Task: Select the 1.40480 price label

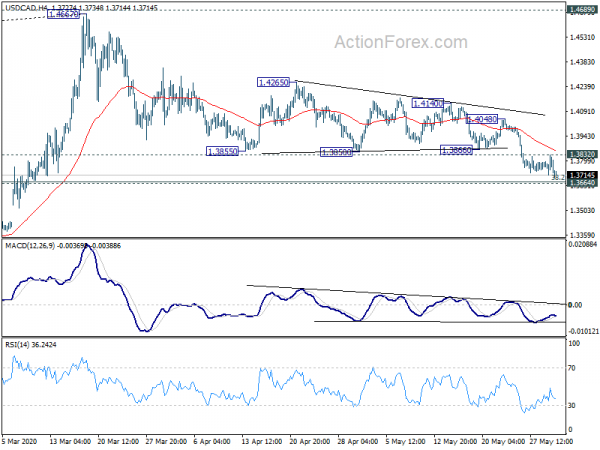Action: (482, 119)
